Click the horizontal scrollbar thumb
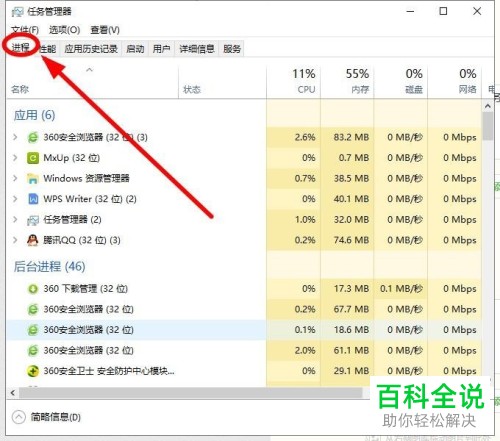 pos(191,393)
